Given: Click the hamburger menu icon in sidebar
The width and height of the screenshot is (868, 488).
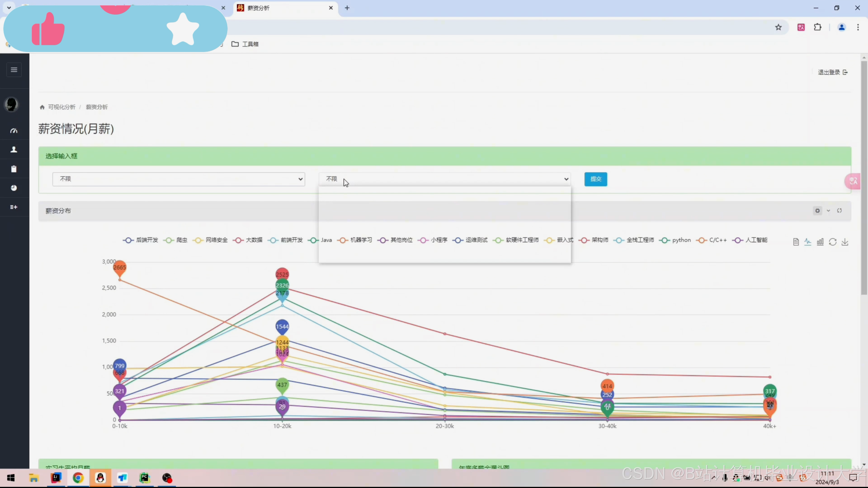Looking at the screenshot, I should click(x=14, y=70).
